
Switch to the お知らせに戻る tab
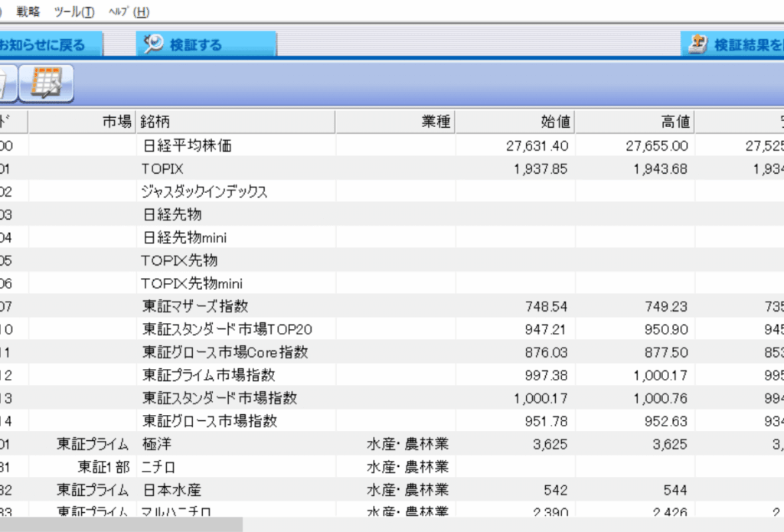coord(46,44)
